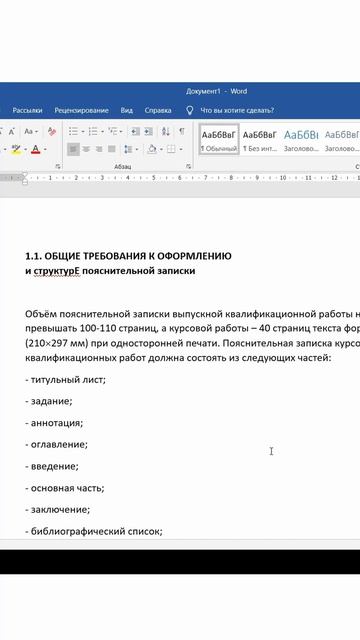This screenshot has width=360, height=640.
Task: Open the Font group dialog launcher
Action: pos(58,166)
